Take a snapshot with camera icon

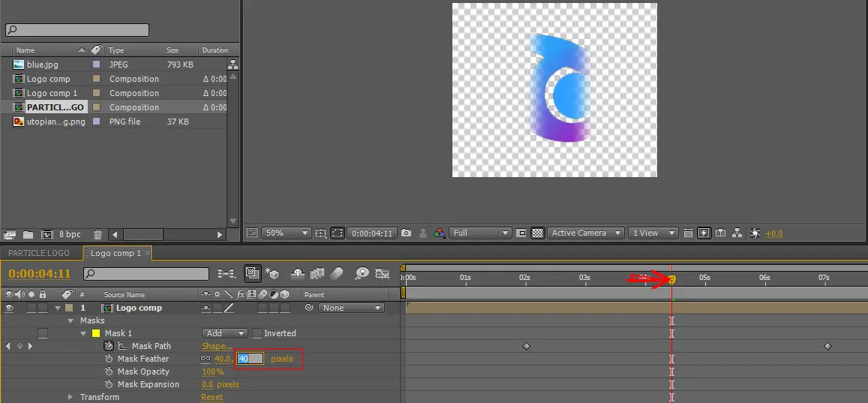tap(407, 233)
